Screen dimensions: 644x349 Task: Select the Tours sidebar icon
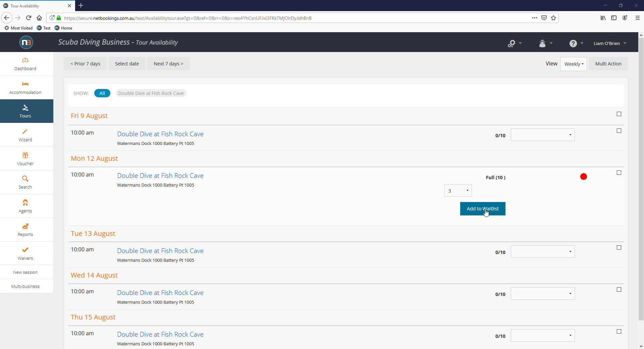pyautogui.click(x=25, y=108)
